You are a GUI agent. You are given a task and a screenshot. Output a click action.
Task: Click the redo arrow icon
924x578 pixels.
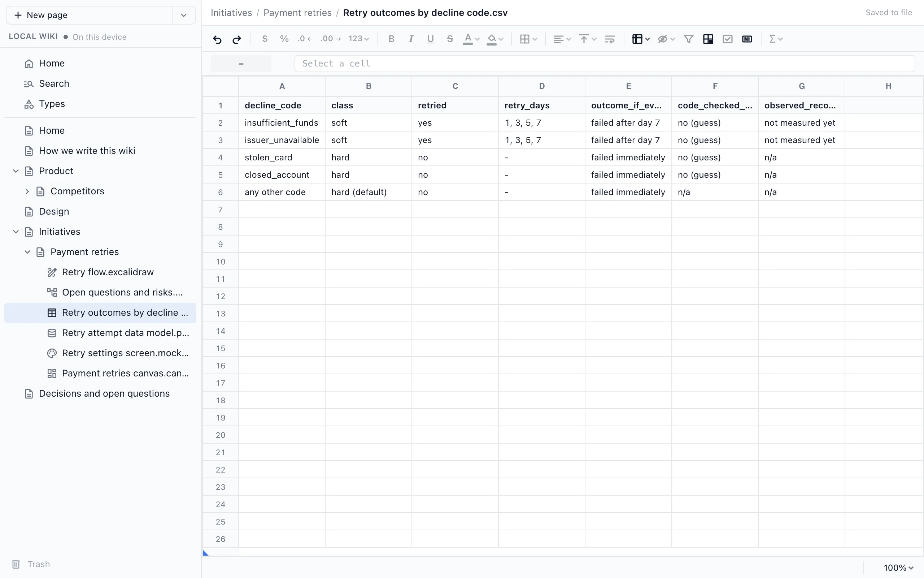[x=237, y=39]
